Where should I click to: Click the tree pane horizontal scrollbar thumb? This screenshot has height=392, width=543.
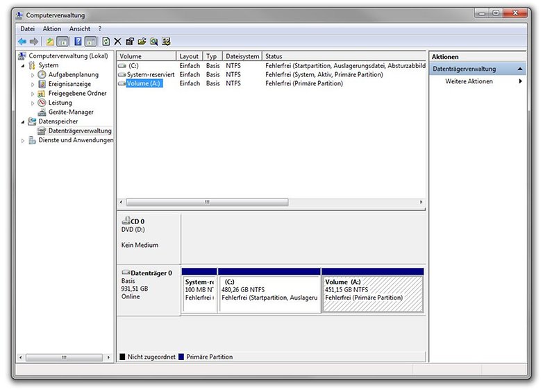click(x=65, y=357)
